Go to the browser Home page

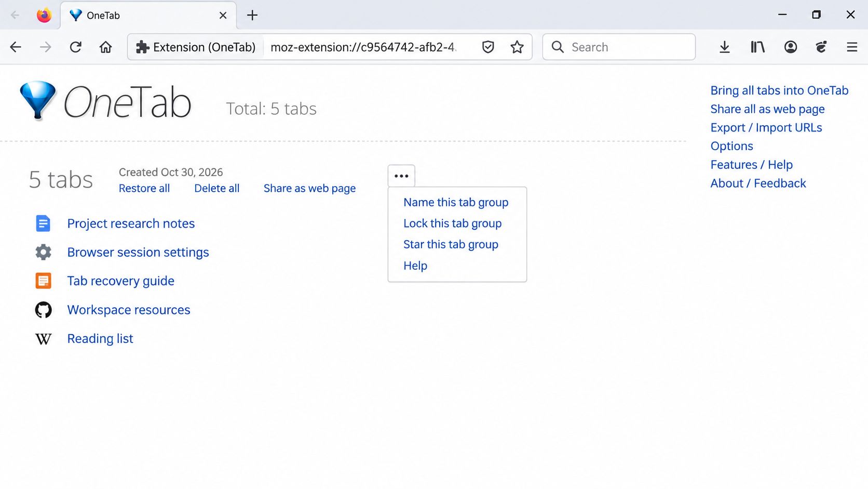click(106, 47)
